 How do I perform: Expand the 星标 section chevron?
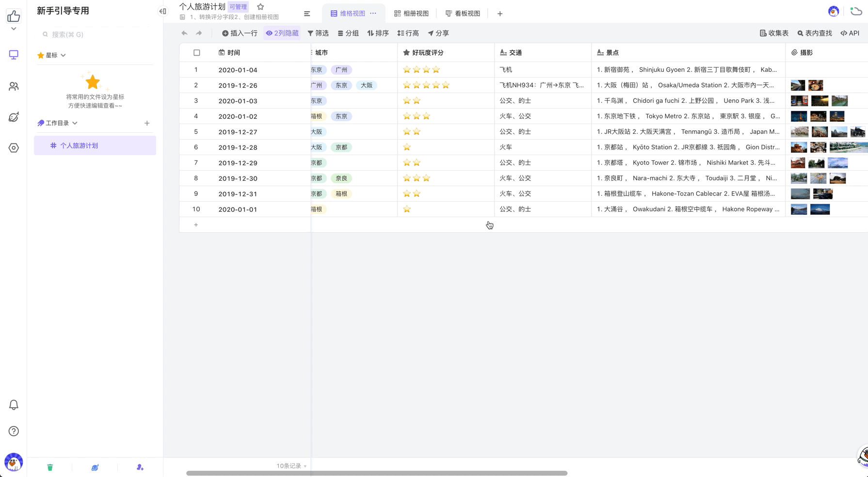[x=64, y=55]
